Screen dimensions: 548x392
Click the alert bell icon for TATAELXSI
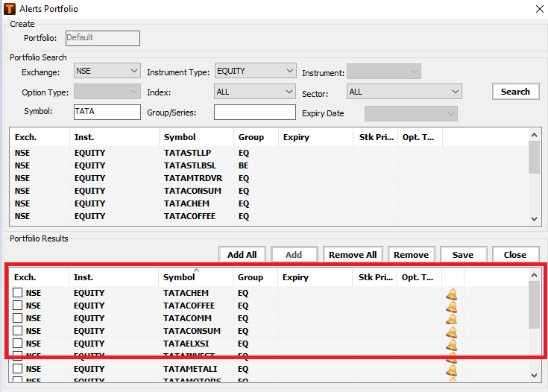[x=451, y=344]
